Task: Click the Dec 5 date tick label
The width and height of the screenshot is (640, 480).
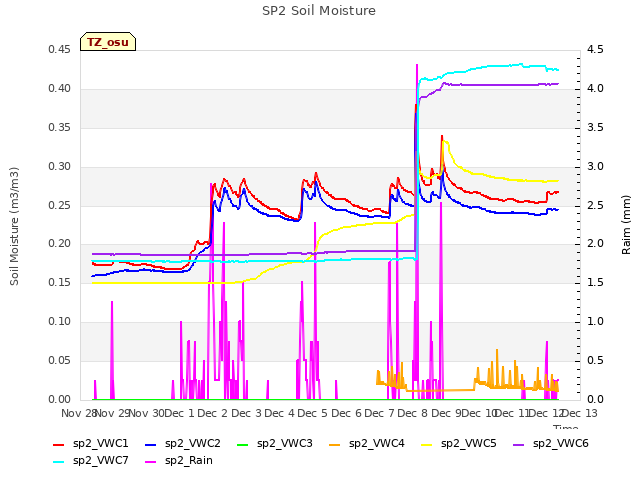Action: pyautogui.click(x=312, y=413)
